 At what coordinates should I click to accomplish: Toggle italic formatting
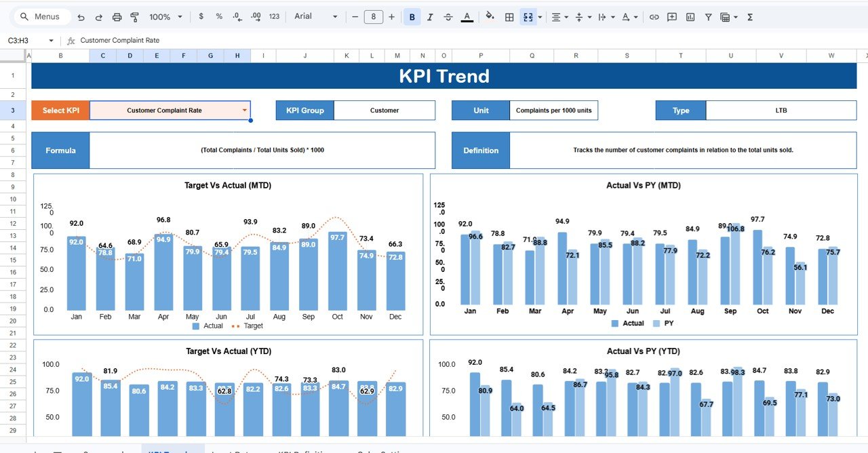[430, 16]
